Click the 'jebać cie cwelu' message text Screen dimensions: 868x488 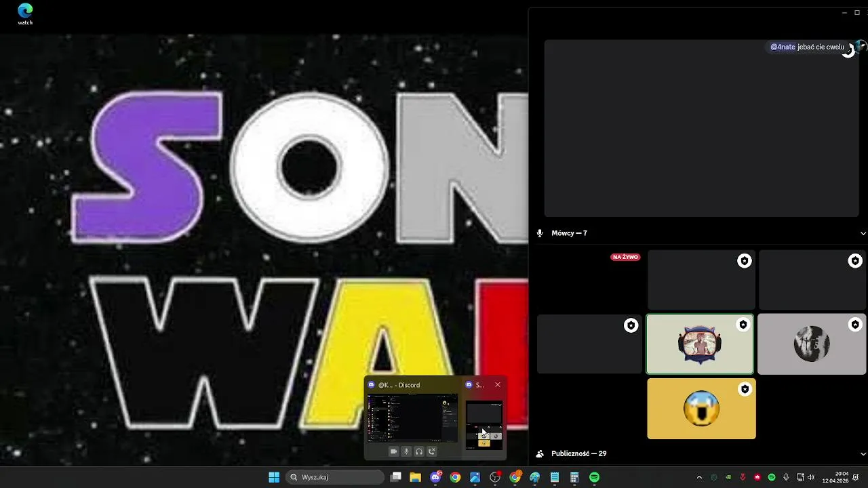[821, 47]
